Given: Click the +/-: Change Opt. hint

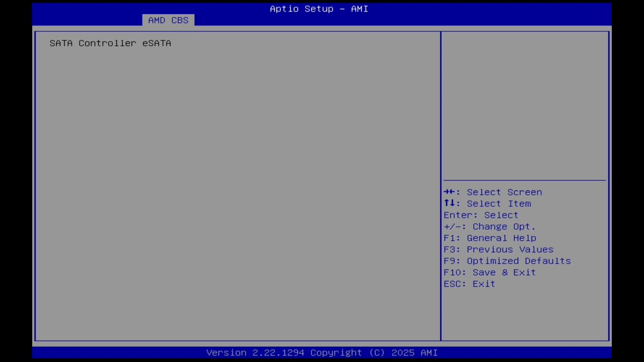Looking at the screenshot, I should (489, 226).
